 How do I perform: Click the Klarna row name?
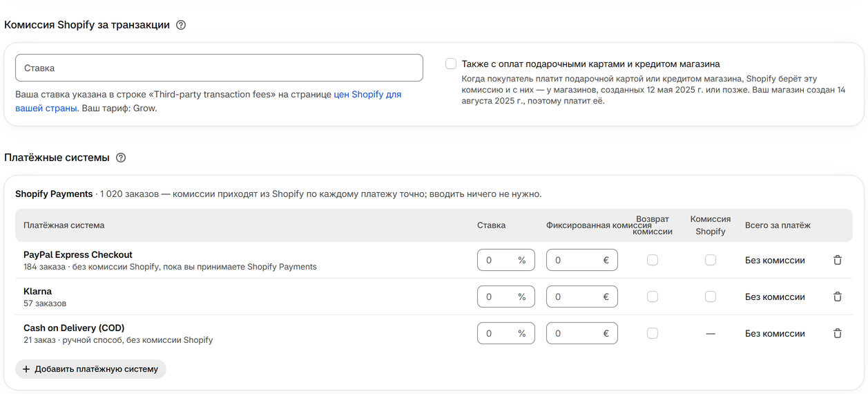coord(37,291)
